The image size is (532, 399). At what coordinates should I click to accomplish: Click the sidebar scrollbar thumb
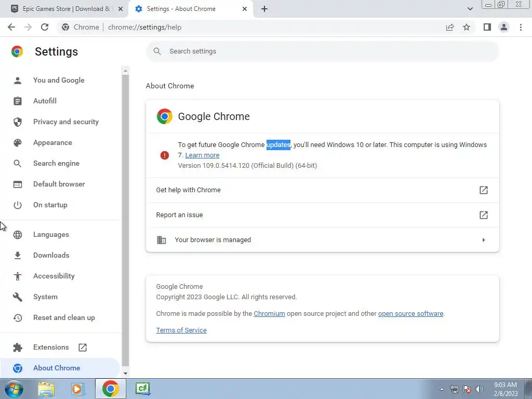(125, 220)
